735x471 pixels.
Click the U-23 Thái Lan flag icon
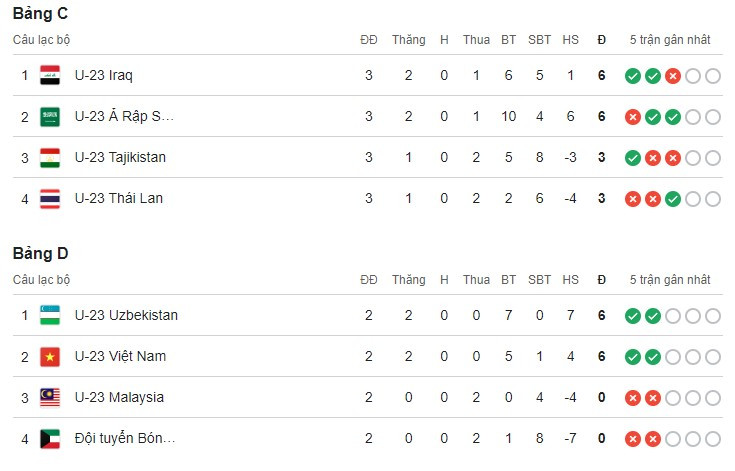click(50, 198)
